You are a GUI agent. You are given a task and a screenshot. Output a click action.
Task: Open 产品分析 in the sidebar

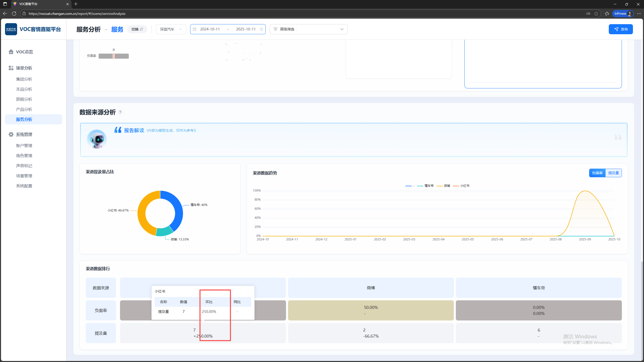(x=24, y=109)
